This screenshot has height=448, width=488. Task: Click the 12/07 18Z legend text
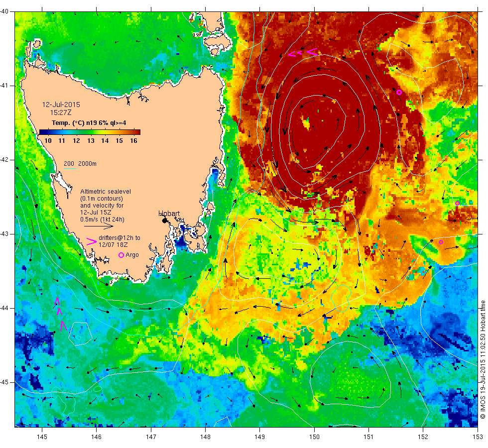click(x=113, y=245)
